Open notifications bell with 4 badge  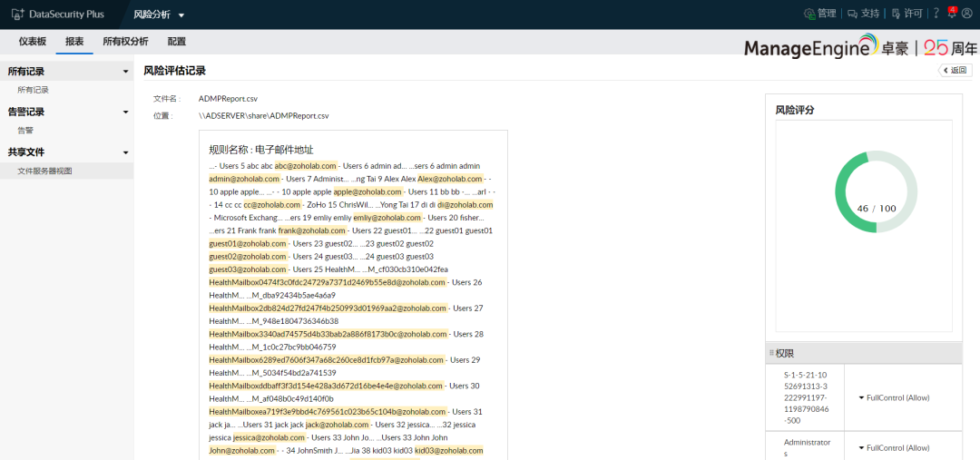(952, 13)
